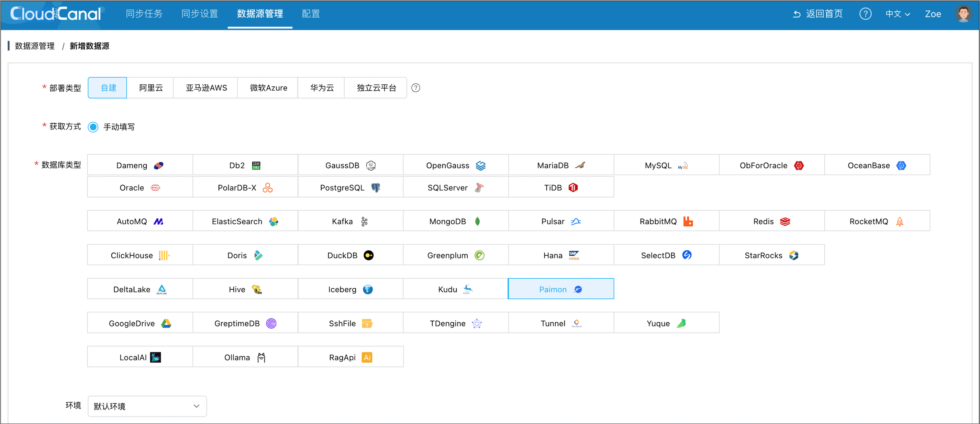Viewport: 980px width, 424px height.
Task: Choose the ClickHouse icon
Action: (x=164, y=256)
